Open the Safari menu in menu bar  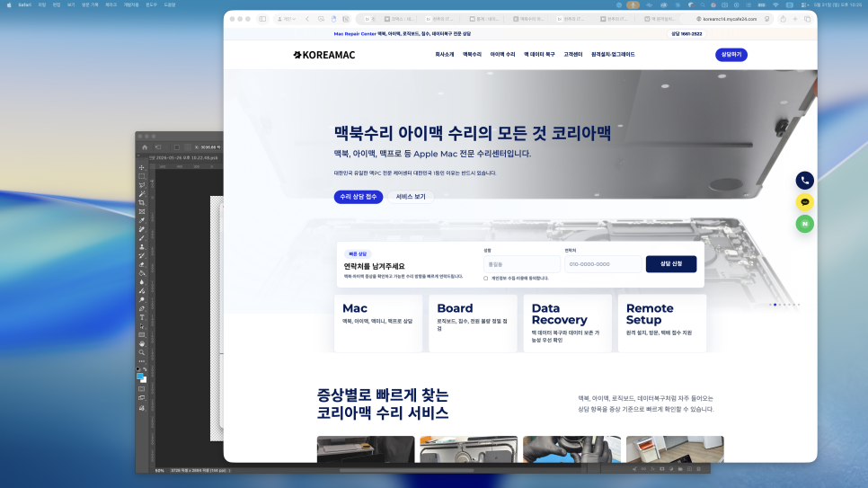point(24,4)
